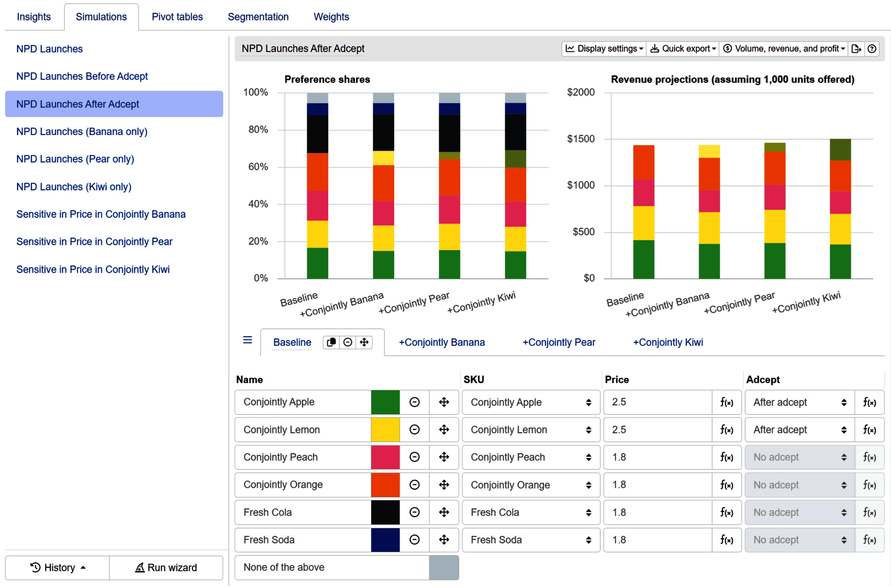Open the Quick export dropdown
This screenshot has width=891, height=588.
coord(682,49)
